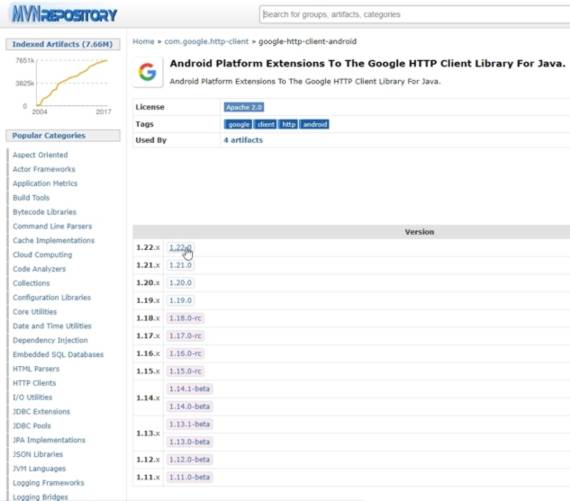Open the Embedded SQL Databases category

[x=58, y=354]
